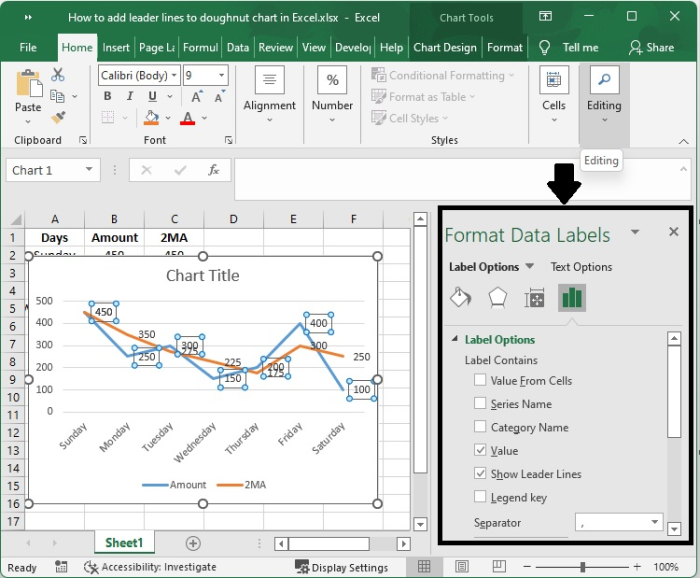
Task: Open the Number format group
Action: point(332,93)
